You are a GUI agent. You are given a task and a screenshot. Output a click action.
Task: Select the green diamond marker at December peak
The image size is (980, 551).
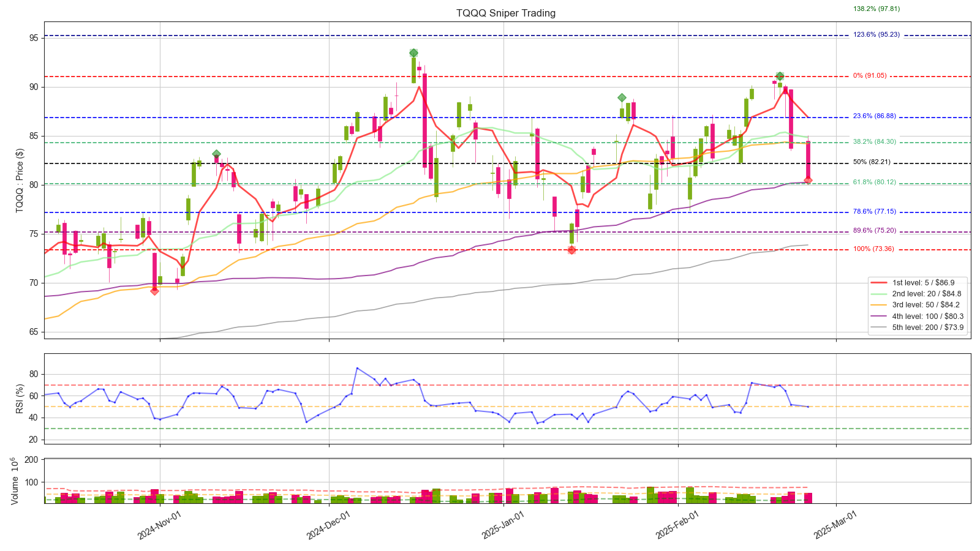click(414, 53)
